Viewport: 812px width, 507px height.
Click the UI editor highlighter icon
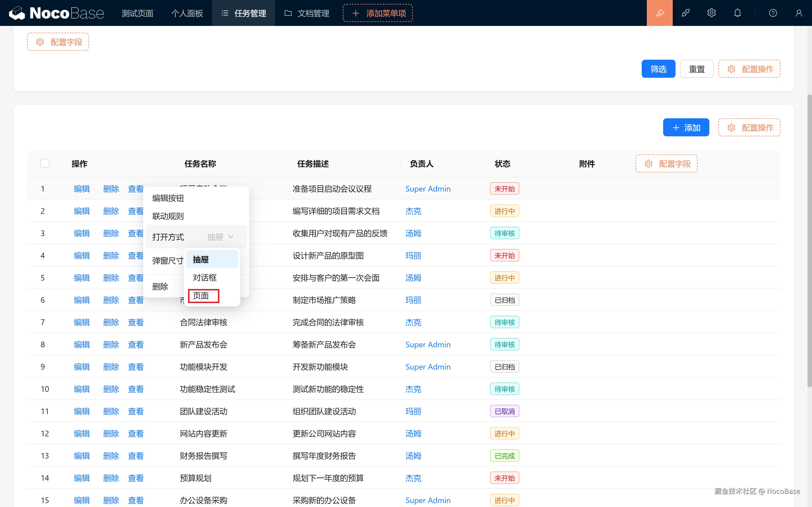click(x=659, y=13)
